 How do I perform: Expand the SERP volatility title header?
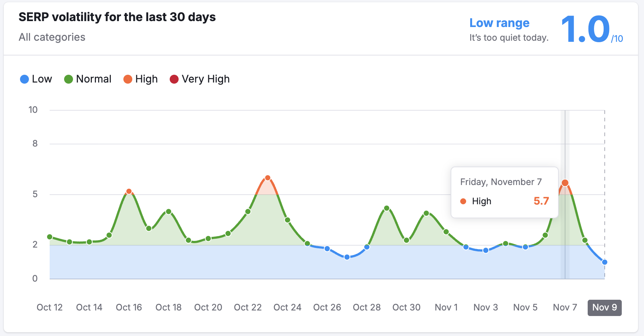[117, 17]
